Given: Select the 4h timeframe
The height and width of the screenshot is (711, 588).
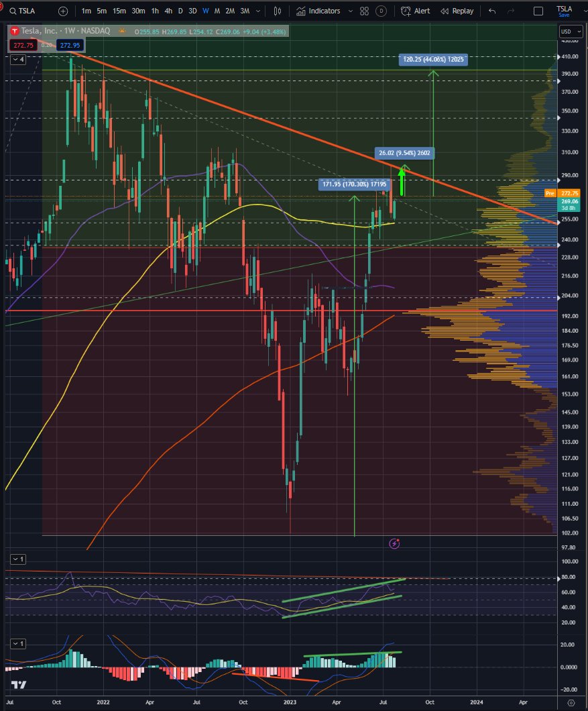Looking at the screenshot, I should [x=168, y=11].
